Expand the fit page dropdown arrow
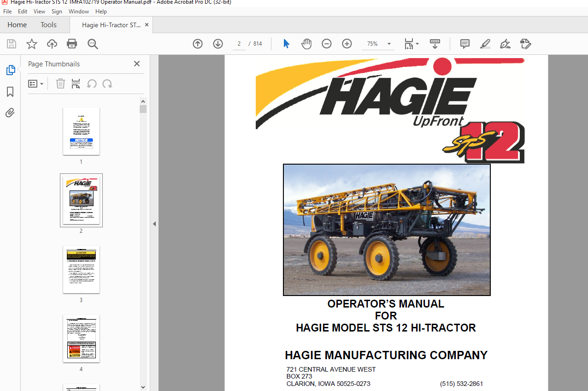This screenshot has width=588, height=391. click(417, 44)
